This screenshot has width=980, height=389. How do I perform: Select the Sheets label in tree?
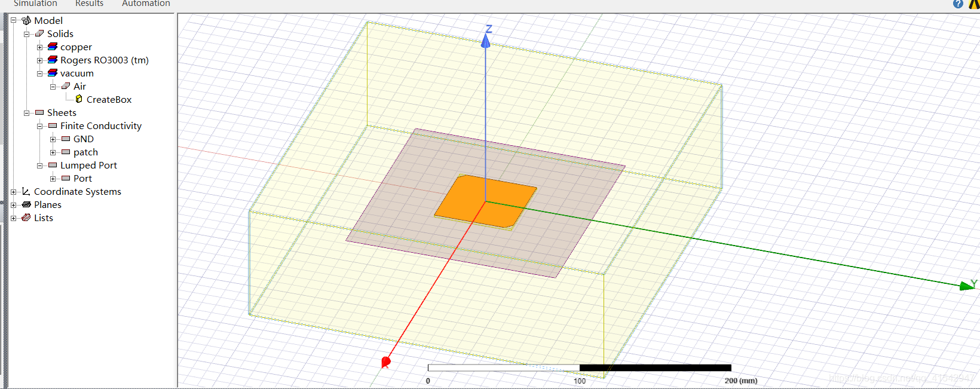tap(62, 112)
